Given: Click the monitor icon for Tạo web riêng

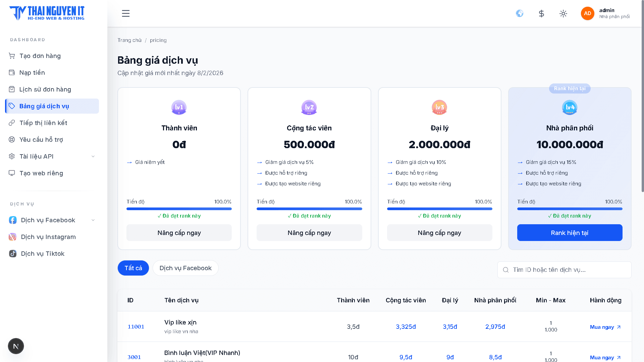Looking at the screenshot, I should [12, 173].
